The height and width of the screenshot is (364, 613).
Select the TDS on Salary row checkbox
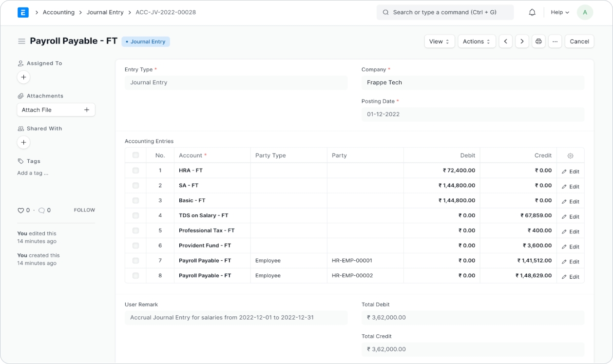point(135,215)
